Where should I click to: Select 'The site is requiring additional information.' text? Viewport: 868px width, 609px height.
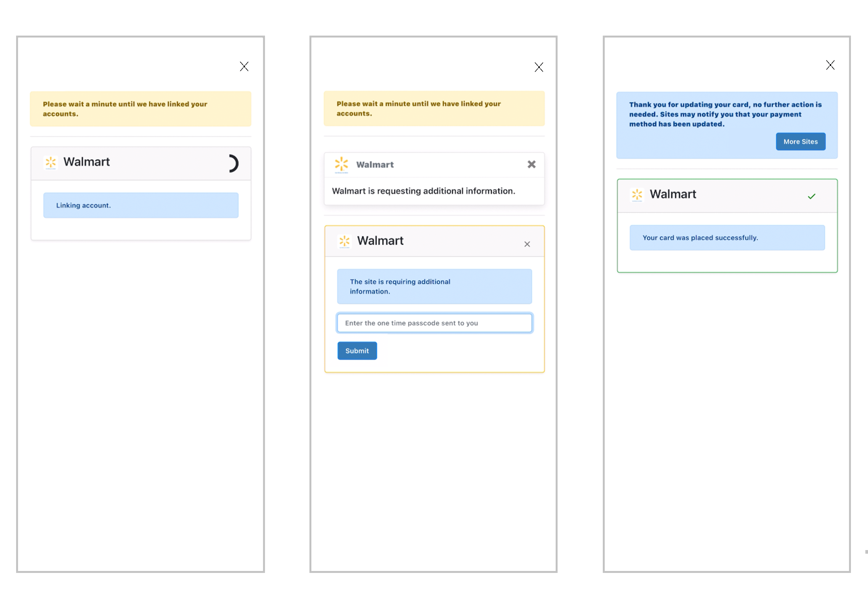(400, 286)
